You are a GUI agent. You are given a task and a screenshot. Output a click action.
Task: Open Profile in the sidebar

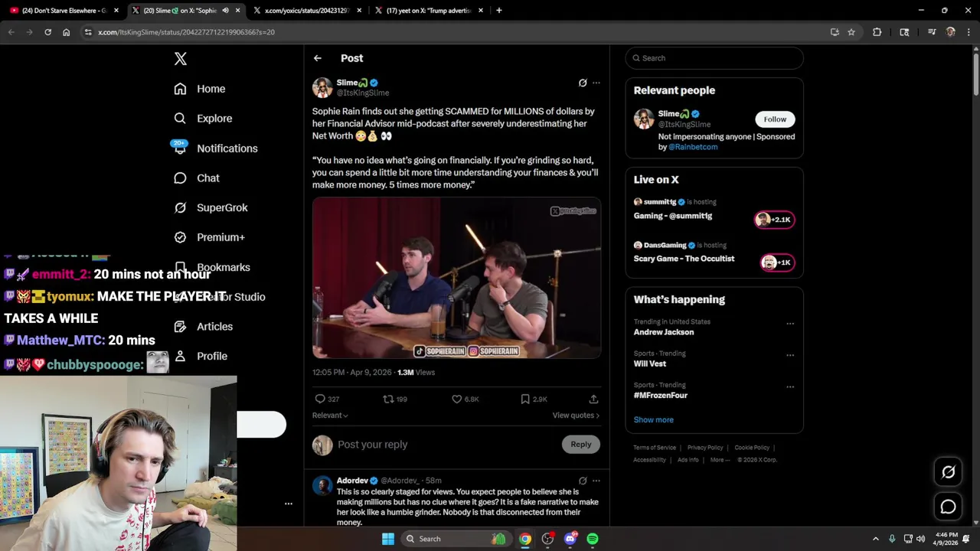(201, 356)
